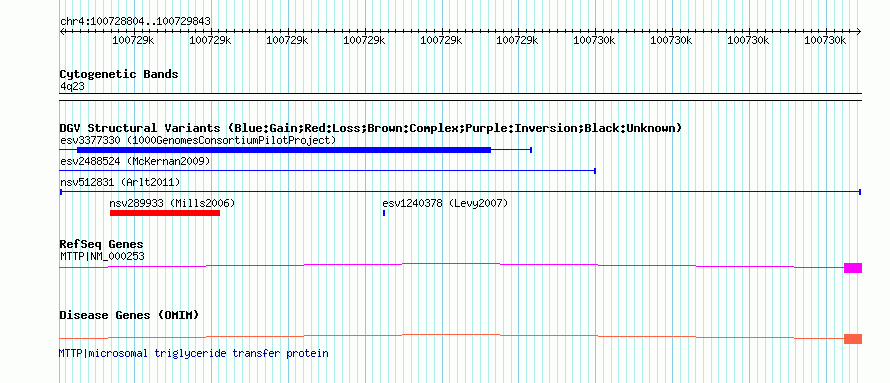890x383 pixels.
Task: Click the DGV Structural Variants track title
Action: [371, 128]
